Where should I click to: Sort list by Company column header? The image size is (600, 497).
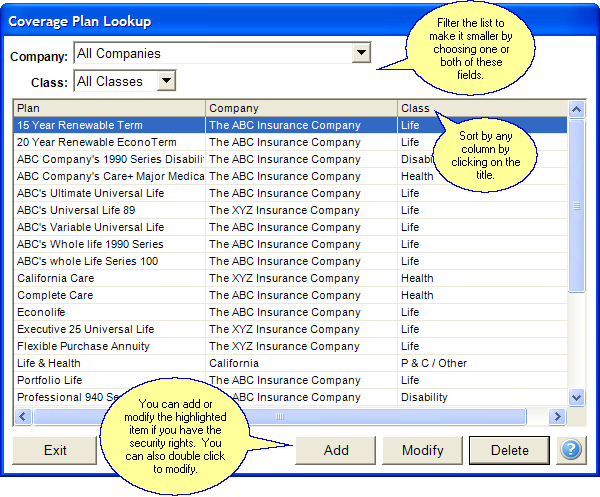pos(302,108)
